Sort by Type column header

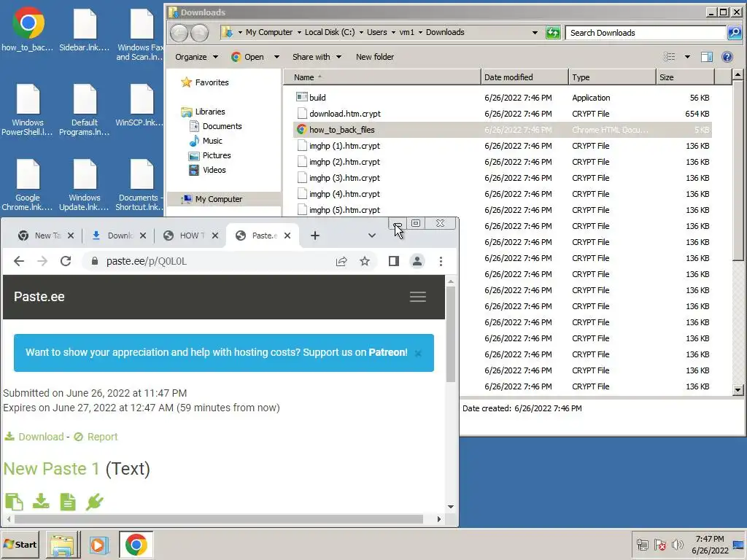(612, 77)
